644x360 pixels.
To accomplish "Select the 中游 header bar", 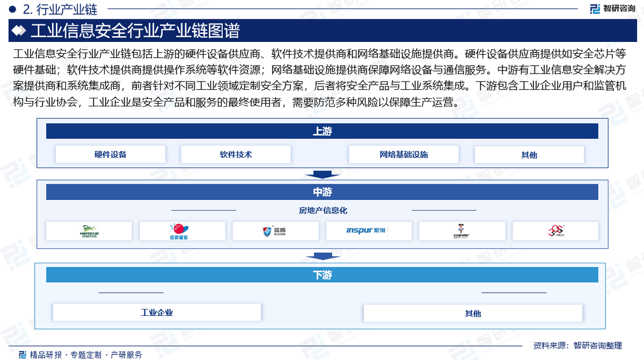I will coord(322,192).
